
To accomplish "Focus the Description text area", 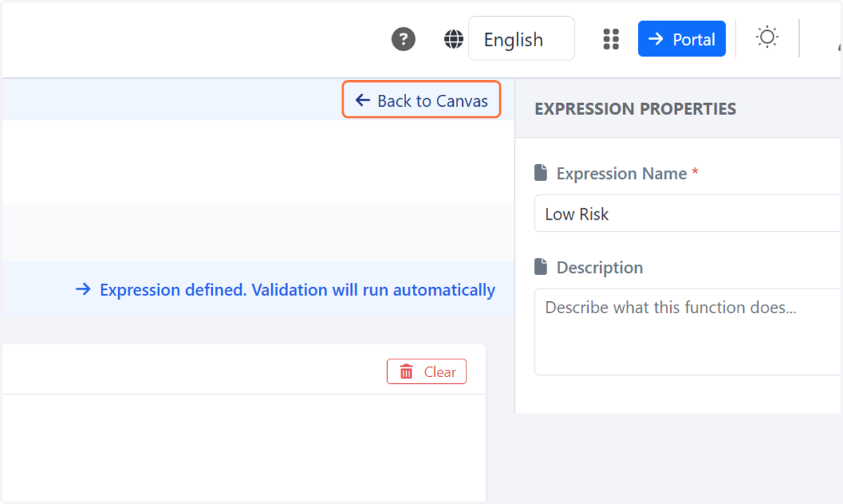I will (x=688, y=332).
